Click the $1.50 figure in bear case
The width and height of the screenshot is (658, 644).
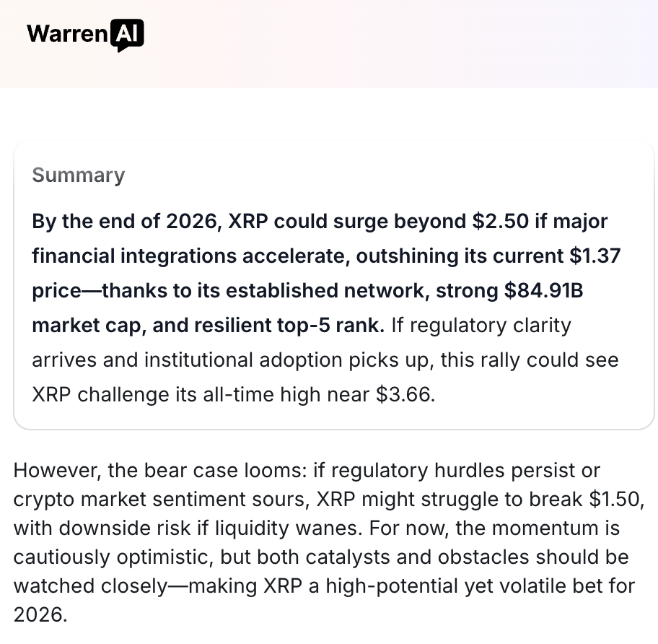[616, 499]
